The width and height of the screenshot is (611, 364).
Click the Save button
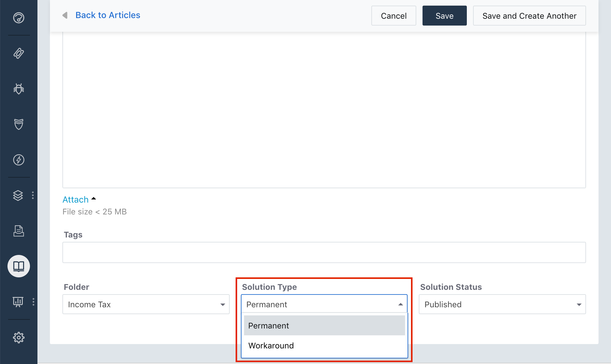point(444,16)
